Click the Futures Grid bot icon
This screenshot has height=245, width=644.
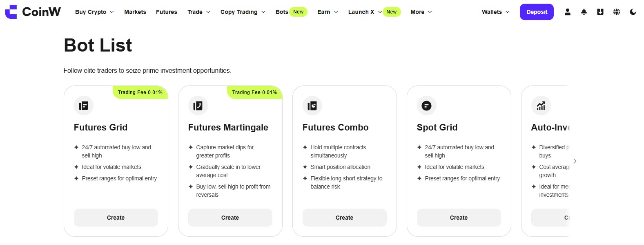pos(84,106)
